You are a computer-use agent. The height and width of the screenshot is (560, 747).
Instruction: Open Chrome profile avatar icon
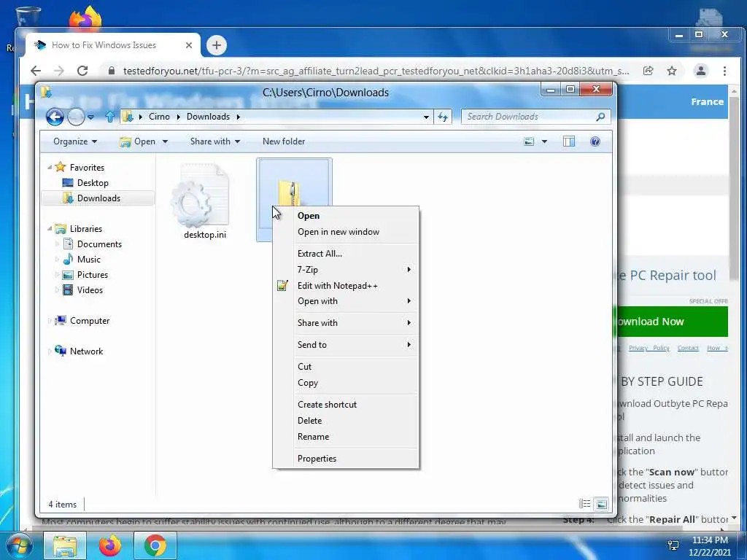701,71
